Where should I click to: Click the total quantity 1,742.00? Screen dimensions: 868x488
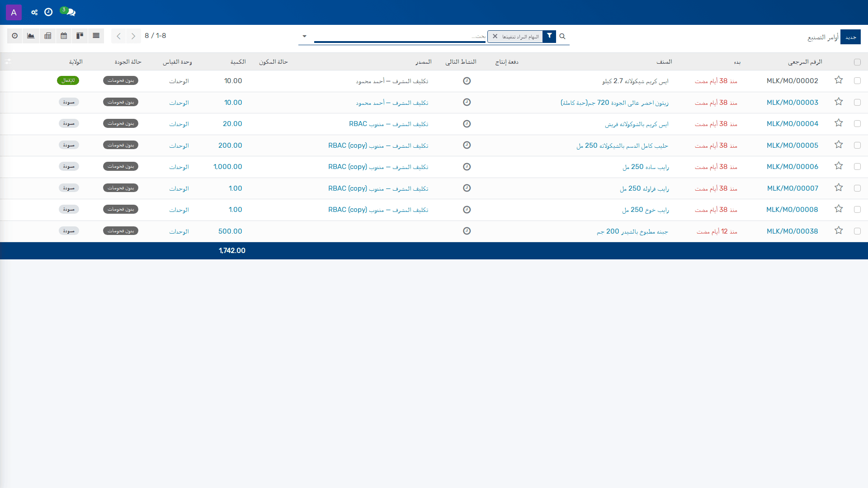[232, 251]
